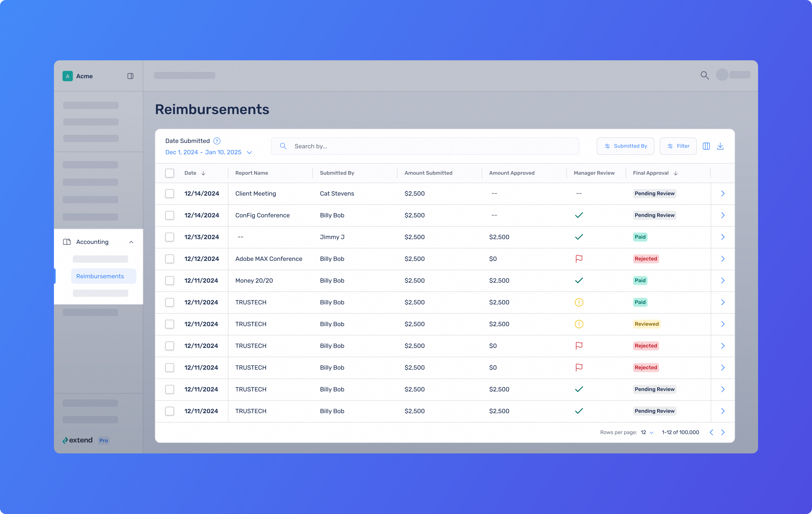
Task: Open the column layout icon
Action: pyautogui.click(x=706, y=146)
